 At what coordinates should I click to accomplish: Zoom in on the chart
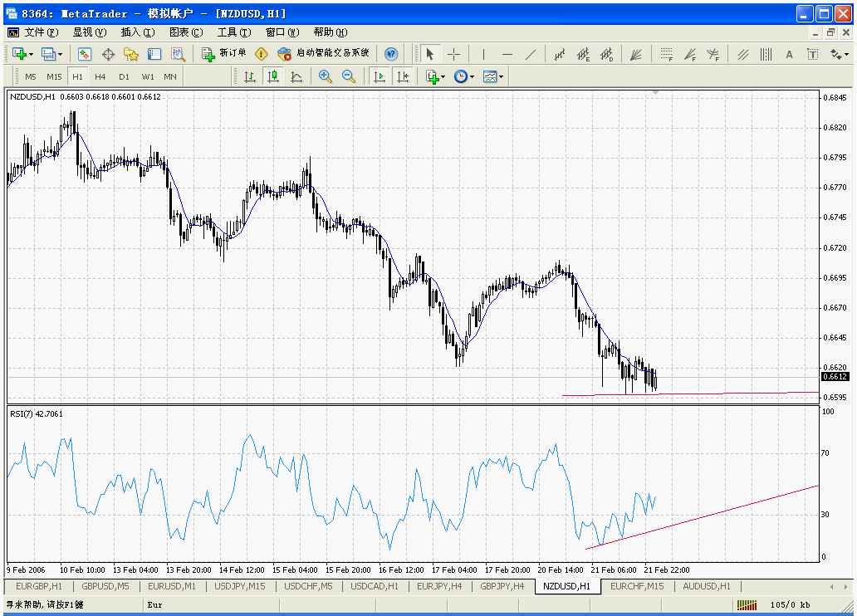tap(326, 76)
